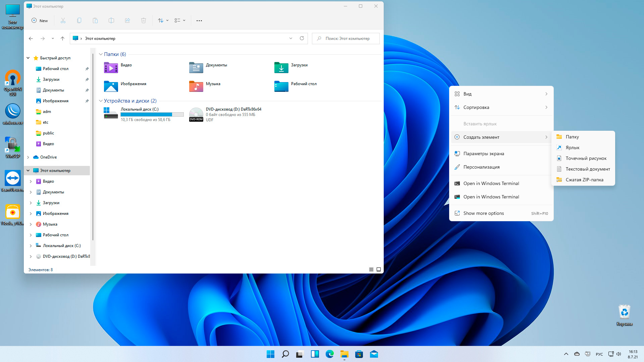The image size is (644, 362).
Task: Click the Refresh icon next to address bar
Action: [302, 38]
